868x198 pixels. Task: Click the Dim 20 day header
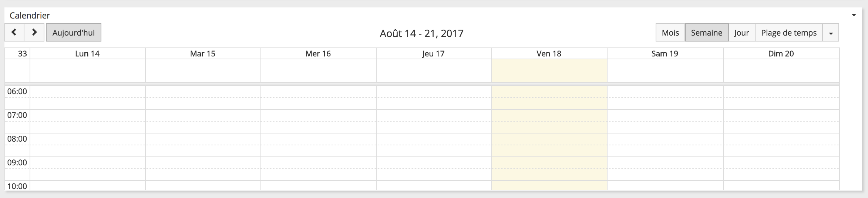pyautogui.click(x=781, y=54)
